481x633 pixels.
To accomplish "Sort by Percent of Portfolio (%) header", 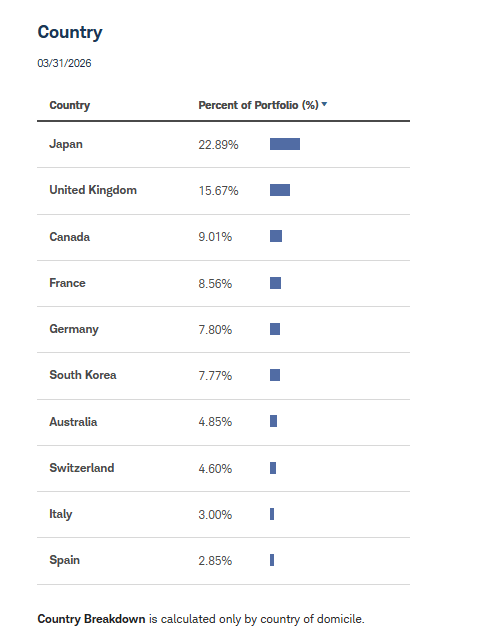I will pos(258,105).
